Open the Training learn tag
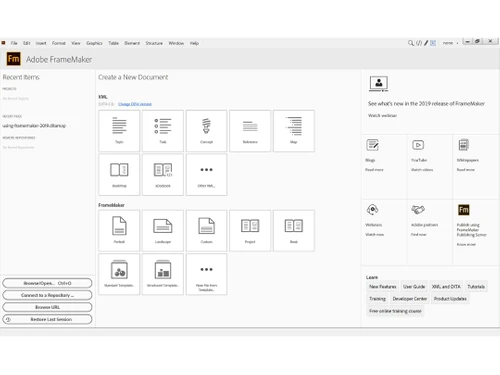This screenshot has width=500, height=375. click(377, 299)
